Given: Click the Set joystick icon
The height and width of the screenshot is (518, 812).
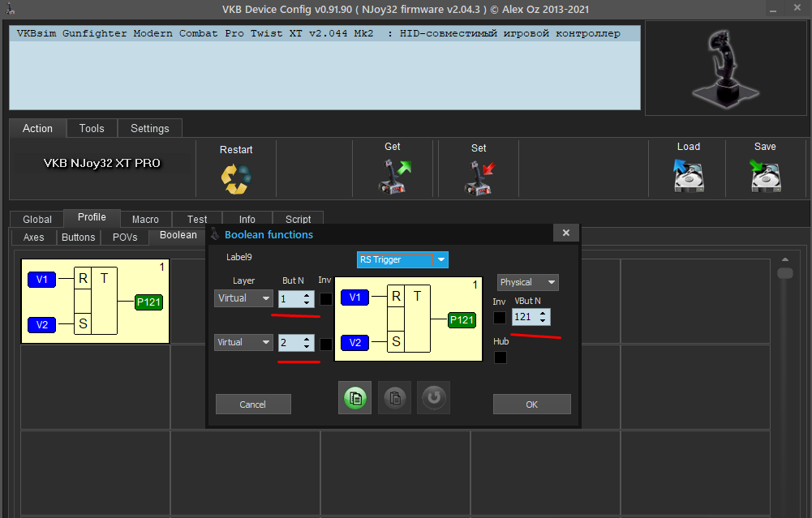Looking at the screenshot, I should 479,178.
